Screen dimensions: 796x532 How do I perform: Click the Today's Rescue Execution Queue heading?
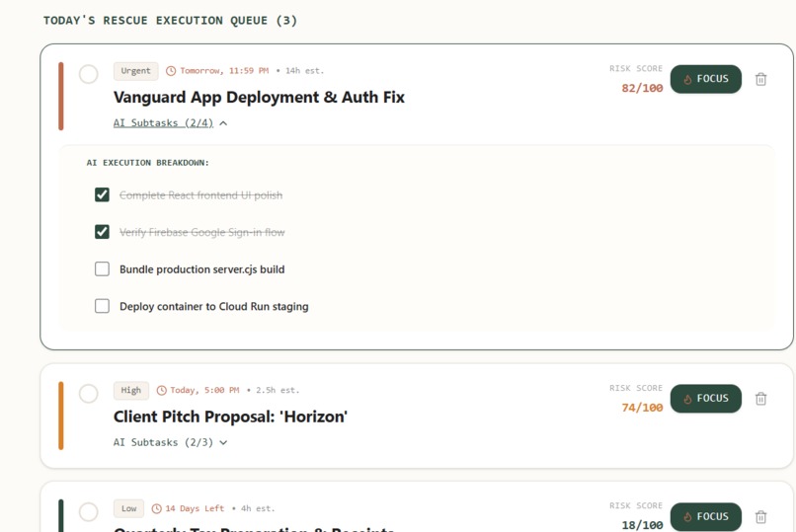pyautogui.click(x=170, y=21)
